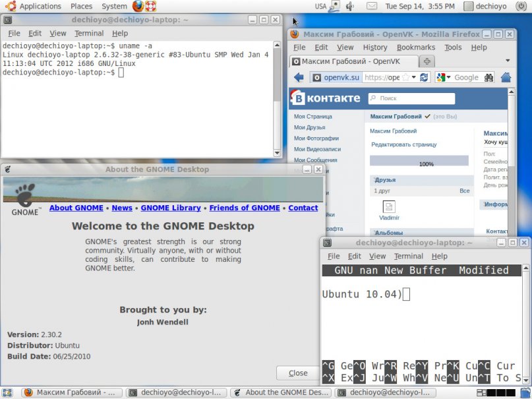Bookmark page with the star icon
The image size is (532, 399).
pos(405,77)
